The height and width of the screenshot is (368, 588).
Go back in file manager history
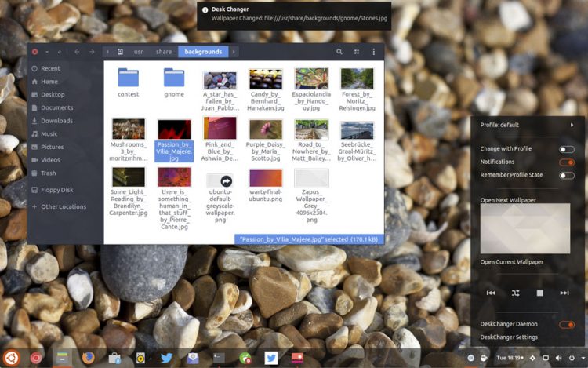click(x=77, y=52)
